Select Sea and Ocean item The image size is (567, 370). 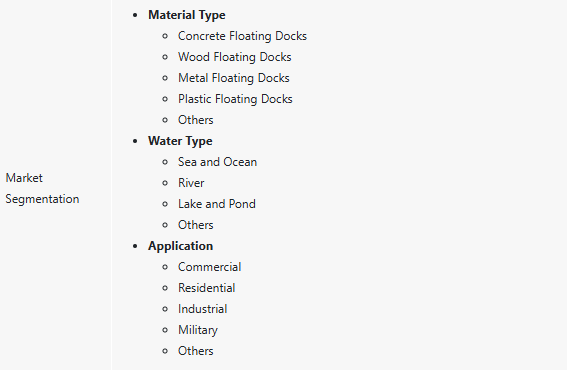[217, 162]
